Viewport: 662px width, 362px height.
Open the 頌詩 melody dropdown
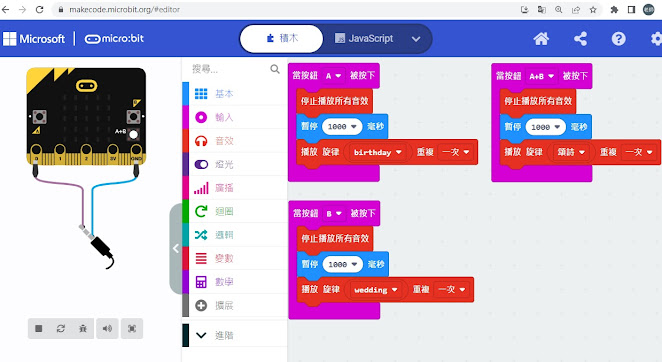pyautogui.click(x=571, y=152)
